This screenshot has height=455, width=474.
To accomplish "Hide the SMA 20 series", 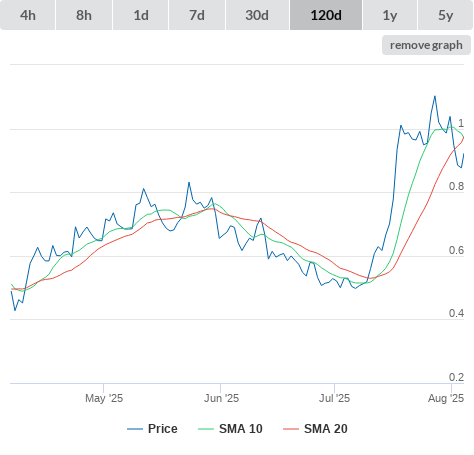I will 326,429.
